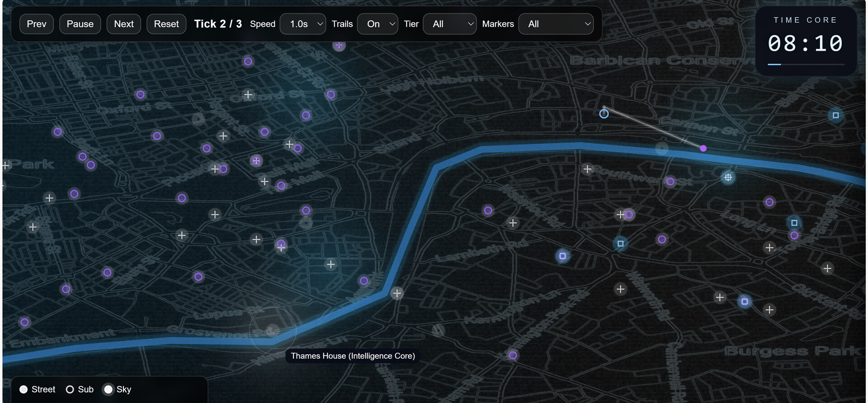
Task: Select the Thames House ring marker
Action: [273, 330]
